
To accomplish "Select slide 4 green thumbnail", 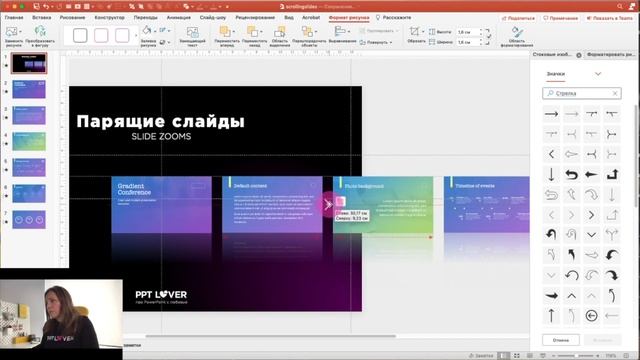I will pyautogui.click(x=29, y=141).
